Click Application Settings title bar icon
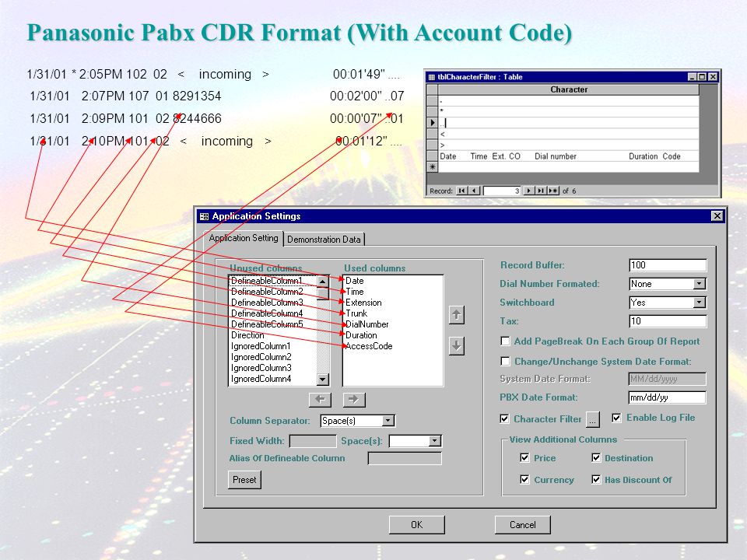747x560 pixels. point(205,216)
